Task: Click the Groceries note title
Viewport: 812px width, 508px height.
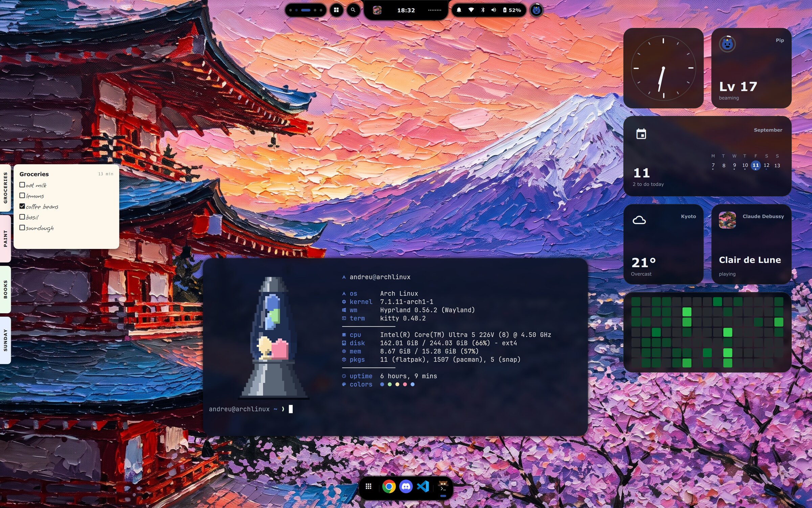Action: (34, 174)
